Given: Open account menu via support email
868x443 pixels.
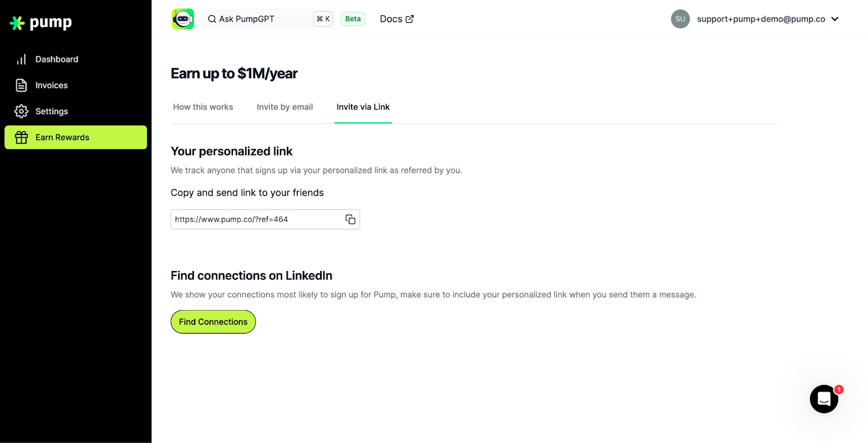Looking at the screenshot, I should click(x=761, y=19).
